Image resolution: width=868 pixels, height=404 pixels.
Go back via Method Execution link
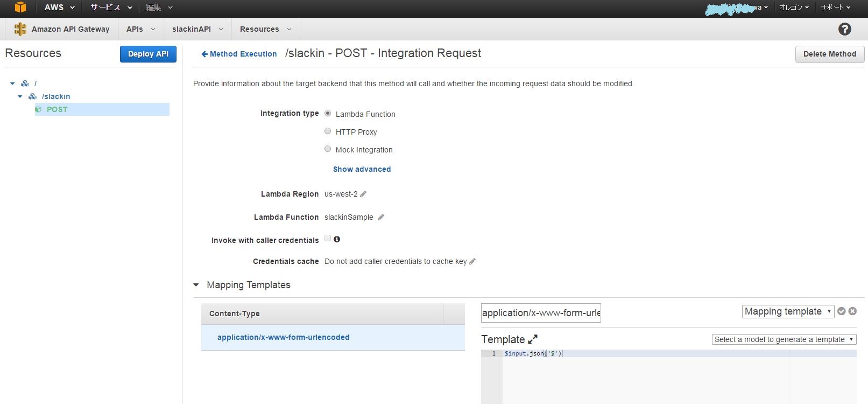(239, 54)
